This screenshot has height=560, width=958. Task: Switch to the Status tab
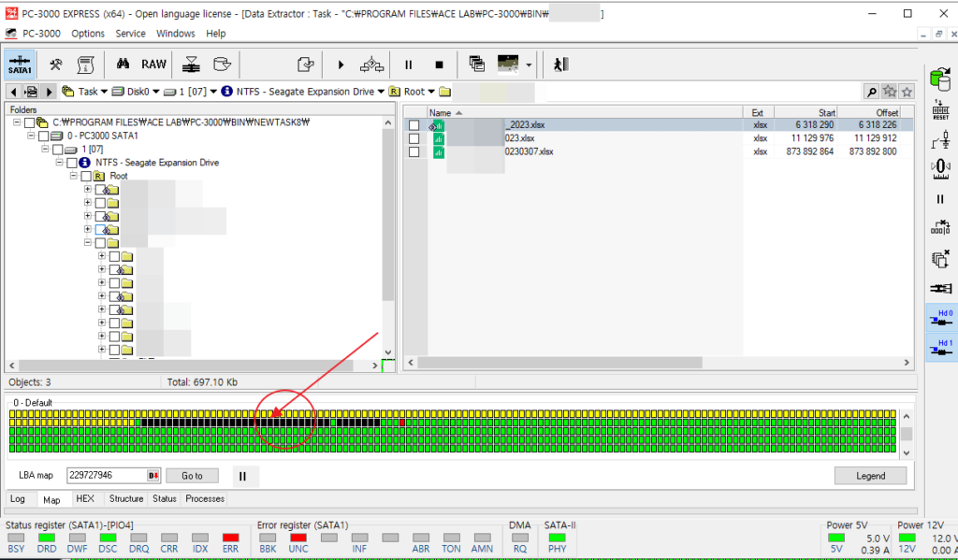point(165,499)
